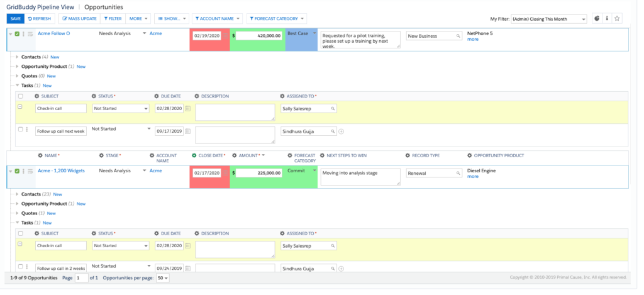This screenshot has height=295, width=644.
Task: Open calendar picker next to 02/19/2020
Action: tap(226, 36)
